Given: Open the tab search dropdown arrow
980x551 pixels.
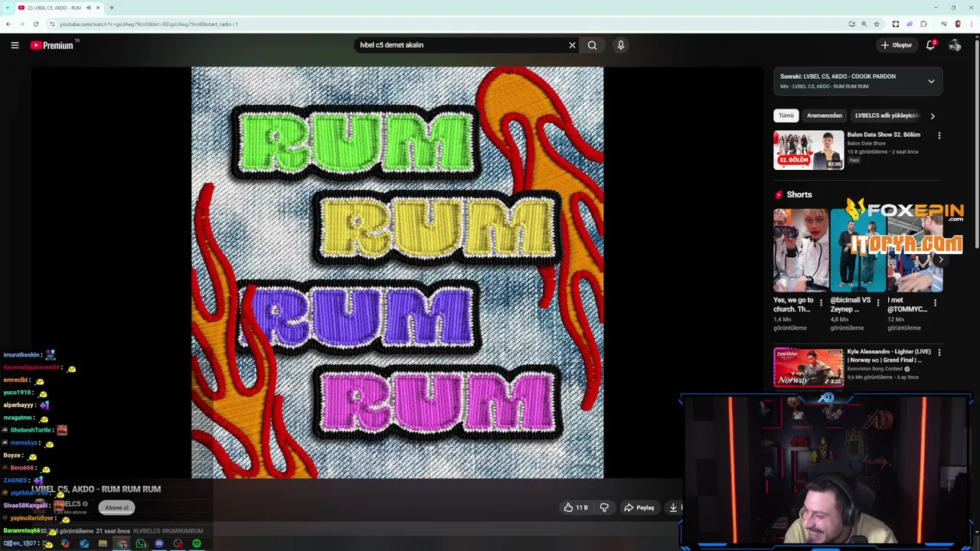Looking at the screenshot, I should pyautogui.click(x=7, y=8).
